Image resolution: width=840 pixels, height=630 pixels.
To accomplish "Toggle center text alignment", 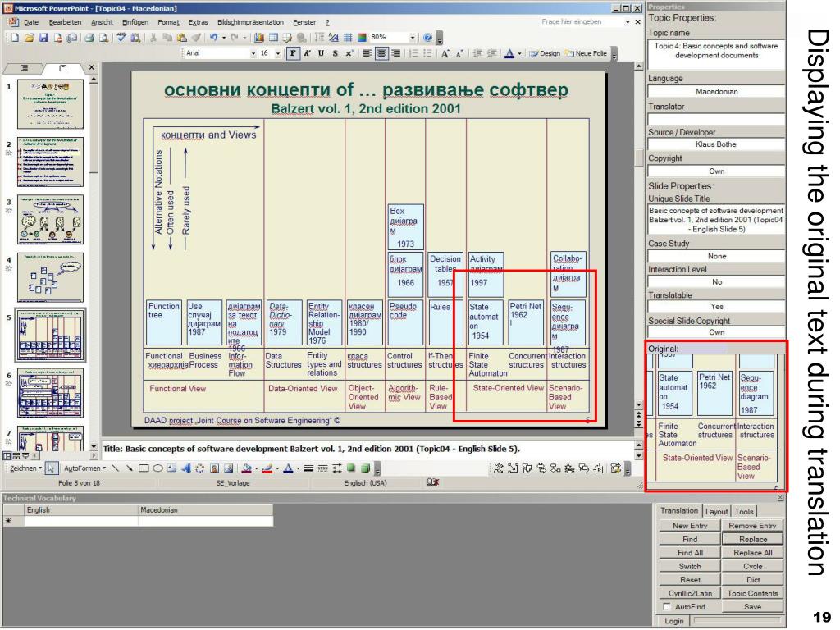I will pos(381,53).
